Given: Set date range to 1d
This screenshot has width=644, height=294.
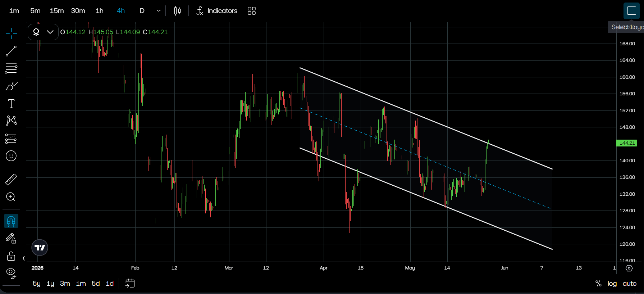Looking at the screenshot, I should (x=110, y=284).
